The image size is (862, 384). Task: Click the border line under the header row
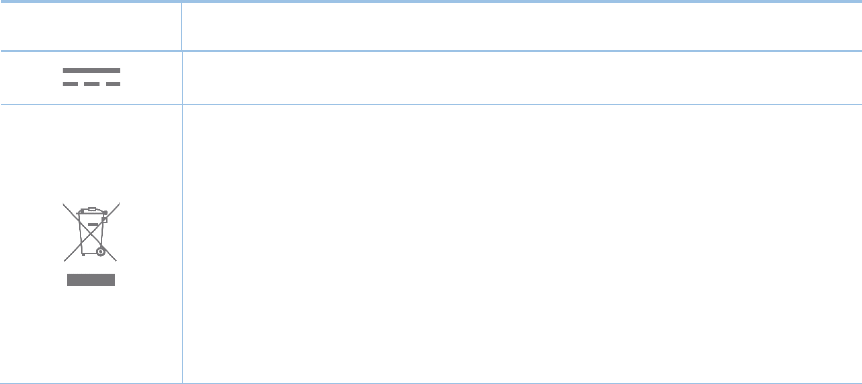click(431, 51)
